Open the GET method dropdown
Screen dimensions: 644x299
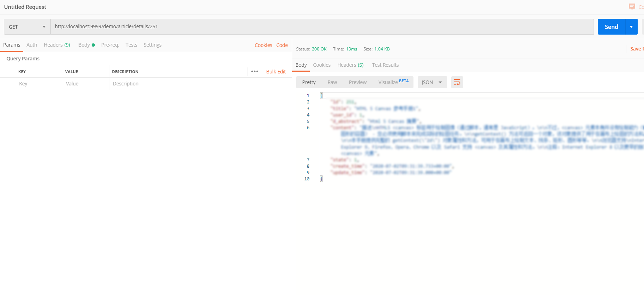(27, 27)
